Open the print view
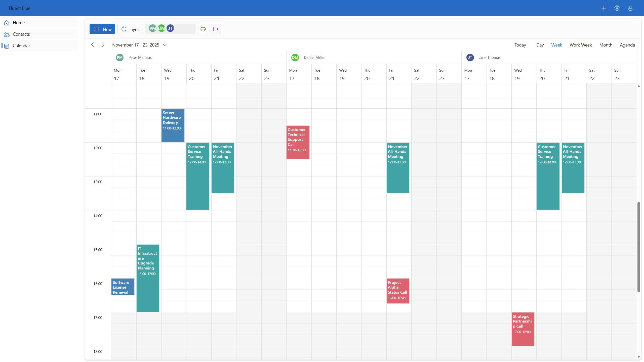The image size is (644, 362). point(203,29)
